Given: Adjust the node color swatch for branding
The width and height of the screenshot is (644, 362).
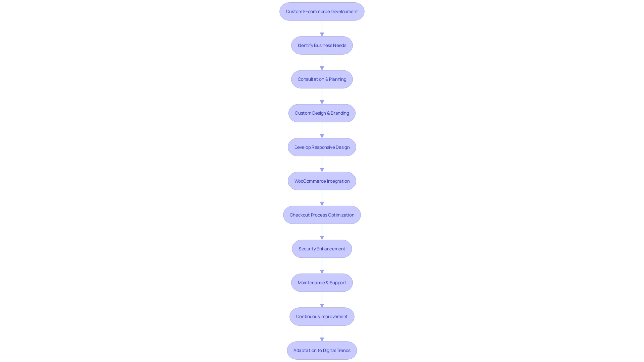Looking at the screenshot, I should (x=322, y=113).
